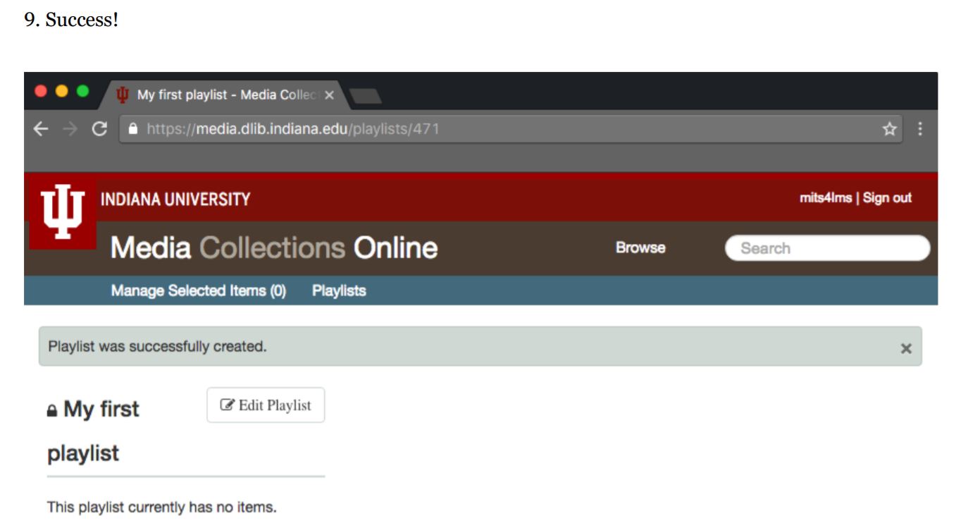Viewport: 980px width, 528px height.
Task: Click the forward navigation arrow
Action: click(x=68, y=129)
